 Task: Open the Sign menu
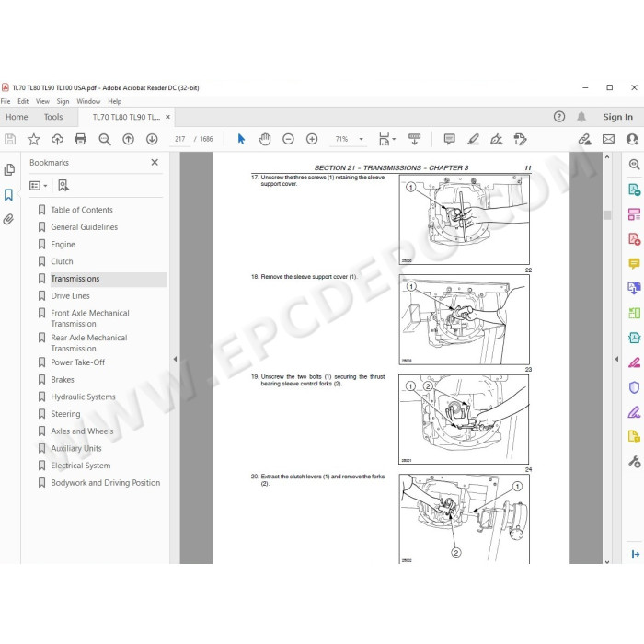63,101
